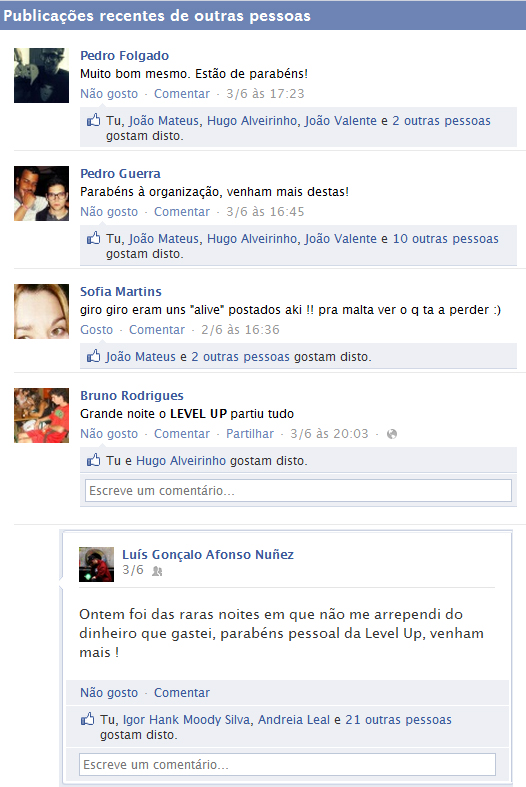Share Bruno Rodrigues' post with Partilhar

tap(250, 434)
